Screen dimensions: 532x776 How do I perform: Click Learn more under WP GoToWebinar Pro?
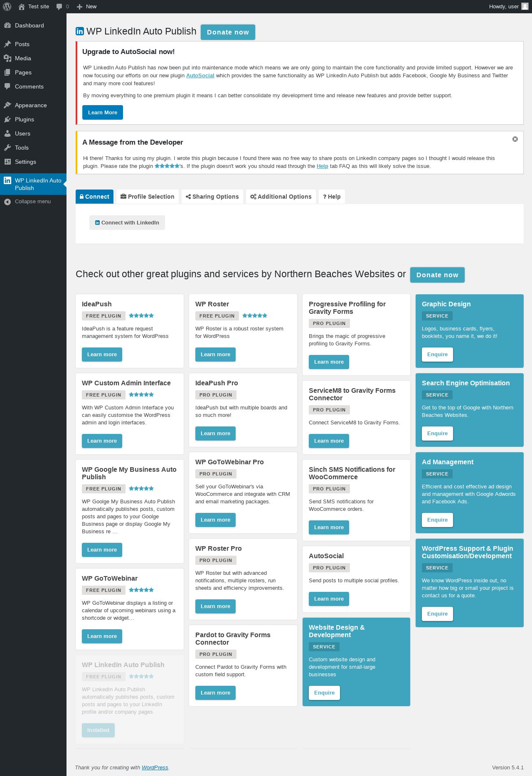[x=215, y=520]
